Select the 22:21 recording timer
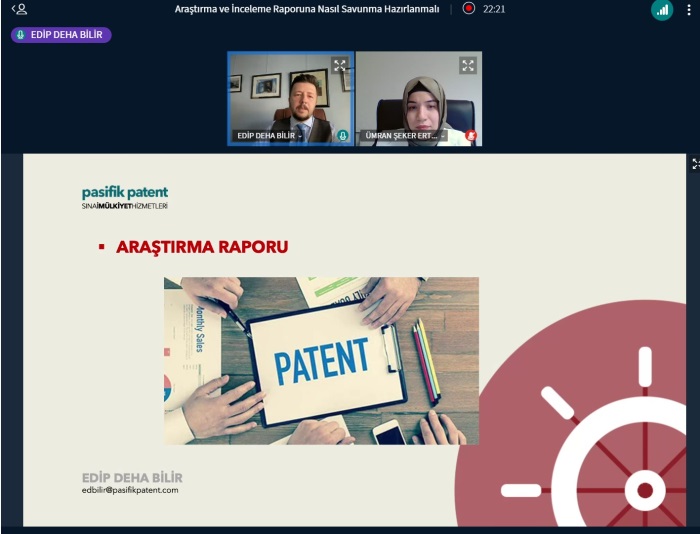This screenshot has width=700, height=534. click(494, 9)
